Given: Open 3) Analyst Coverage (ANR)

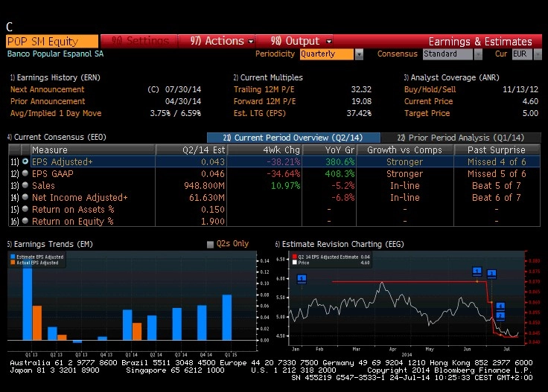Looking at the screenshot, I should 451,77.
